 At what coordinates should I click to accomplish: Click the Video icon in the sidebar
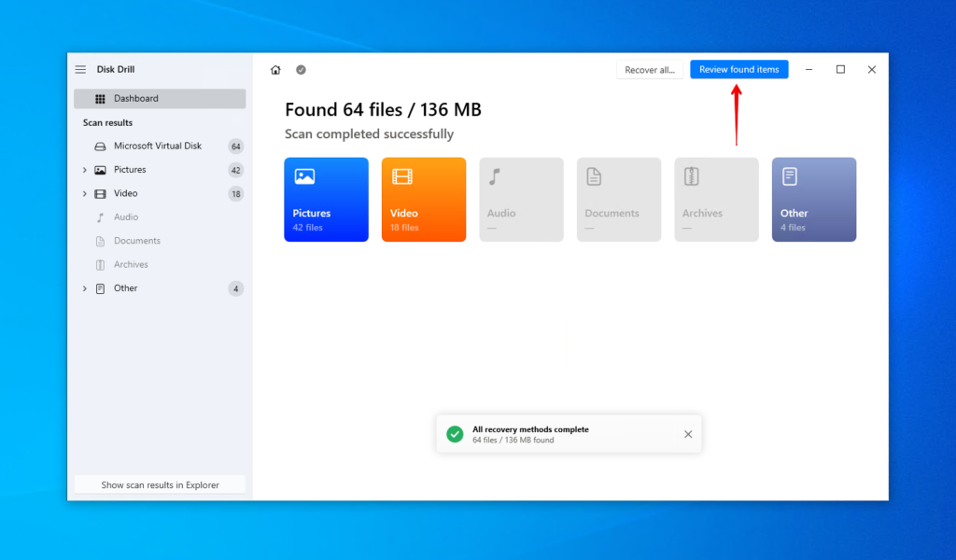(x=101, y=193)
